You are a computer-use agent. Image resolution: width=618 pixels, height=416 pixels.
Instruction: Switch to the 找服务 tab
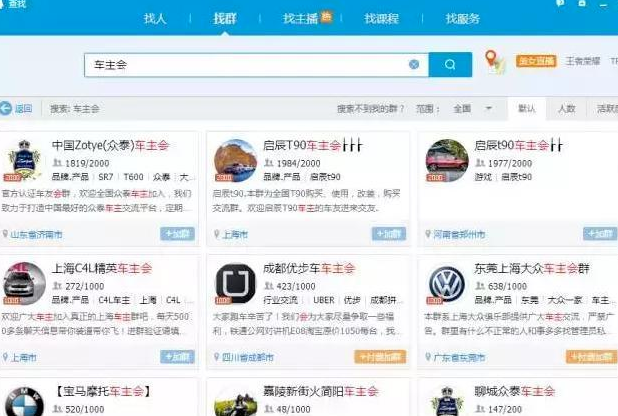[462, 18]
